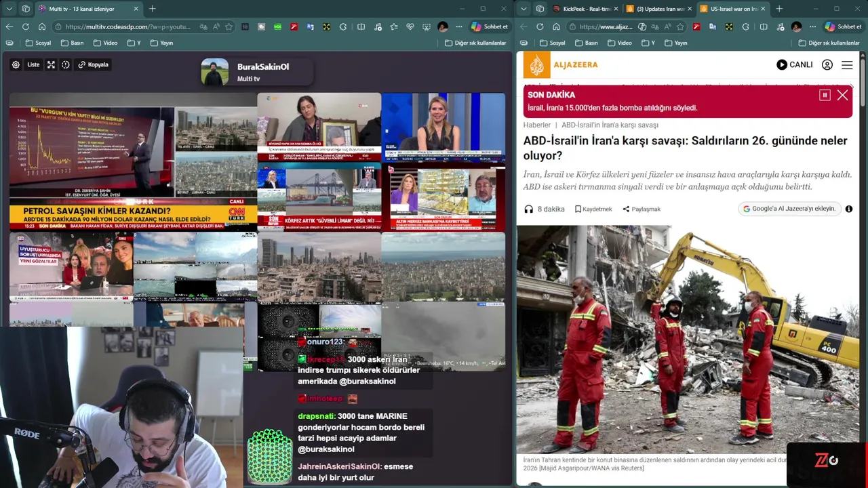Share article via Paylaşmak

642,209
